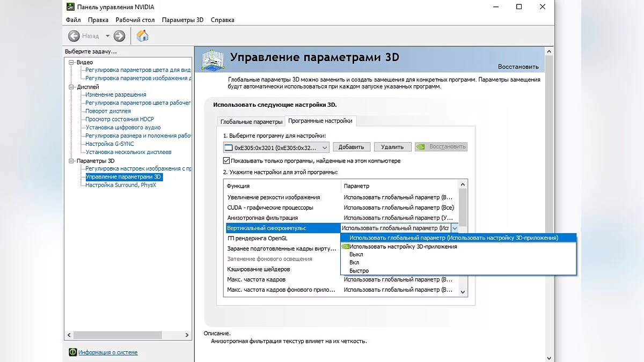Click the grayed Восстановить button with NVIDIA logo
This screenshot has height=362, width=644.
(441, 147)
